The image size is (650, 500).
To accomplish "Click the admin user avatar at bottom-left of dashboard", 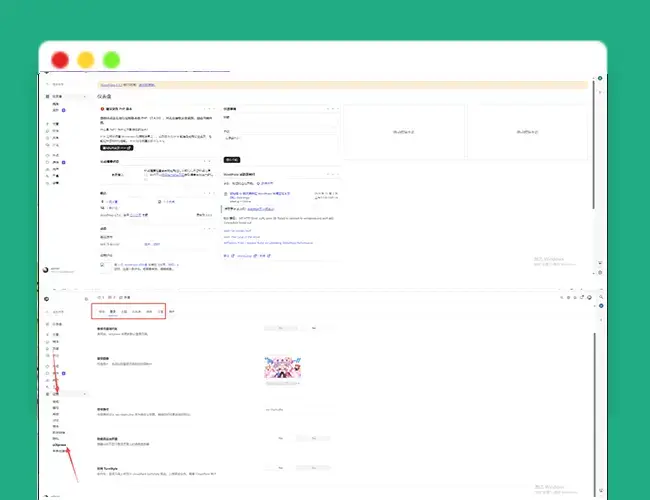I will (46, 269).
